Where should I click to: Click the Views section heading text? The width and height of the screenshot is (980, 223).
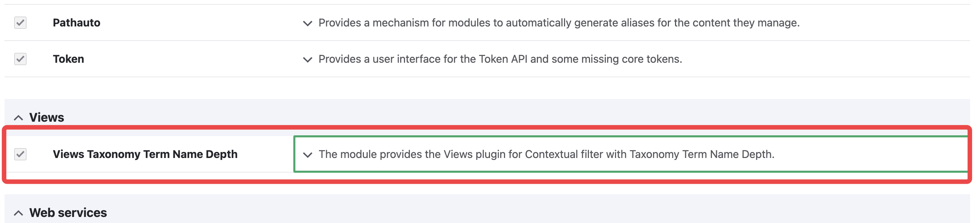47,117
